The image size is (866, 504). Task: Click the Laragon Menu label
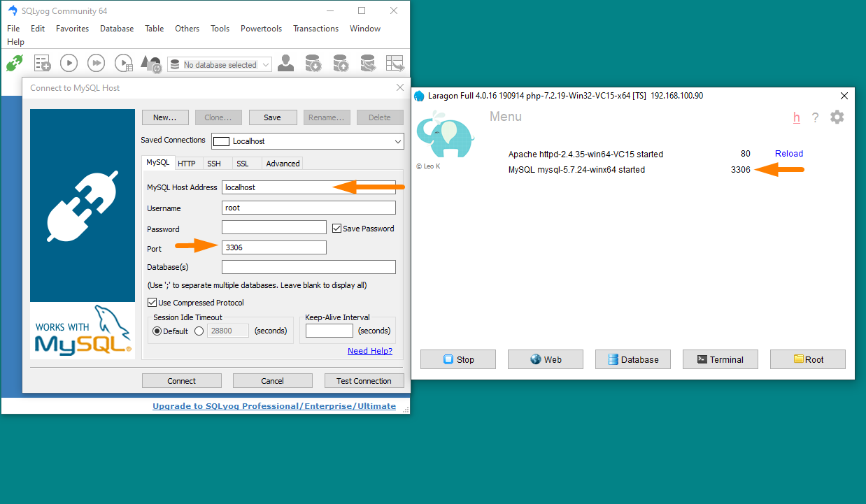(506, 117)
